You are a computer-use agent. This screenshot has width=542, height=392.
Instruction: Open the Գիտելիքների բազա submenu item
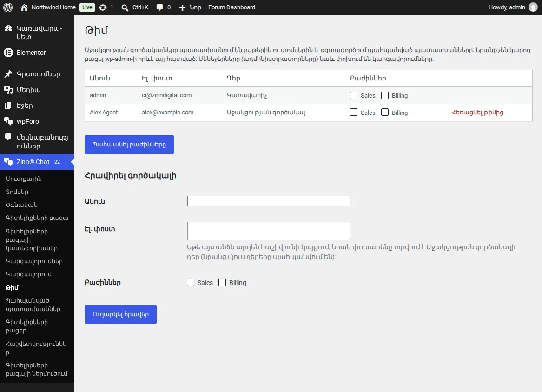point(37,218)
